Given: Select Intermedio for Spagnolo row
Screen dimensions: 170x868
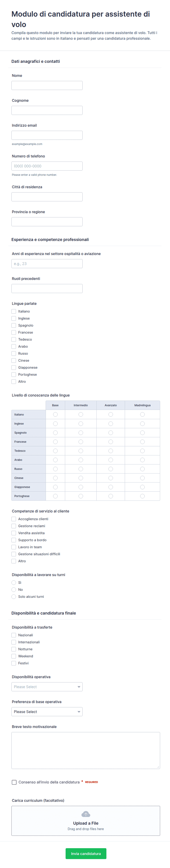Looking at the screenshot, I should click(81, 432).
